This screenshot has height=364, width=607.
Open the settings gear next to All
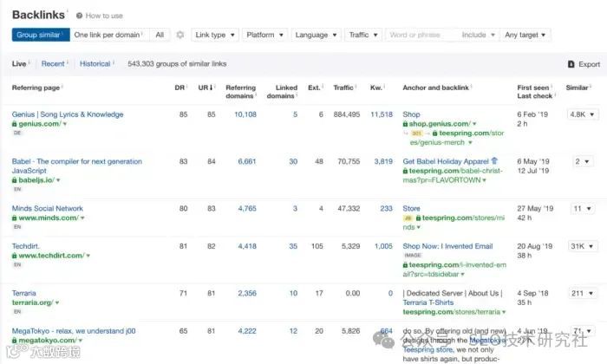point(179,36)
